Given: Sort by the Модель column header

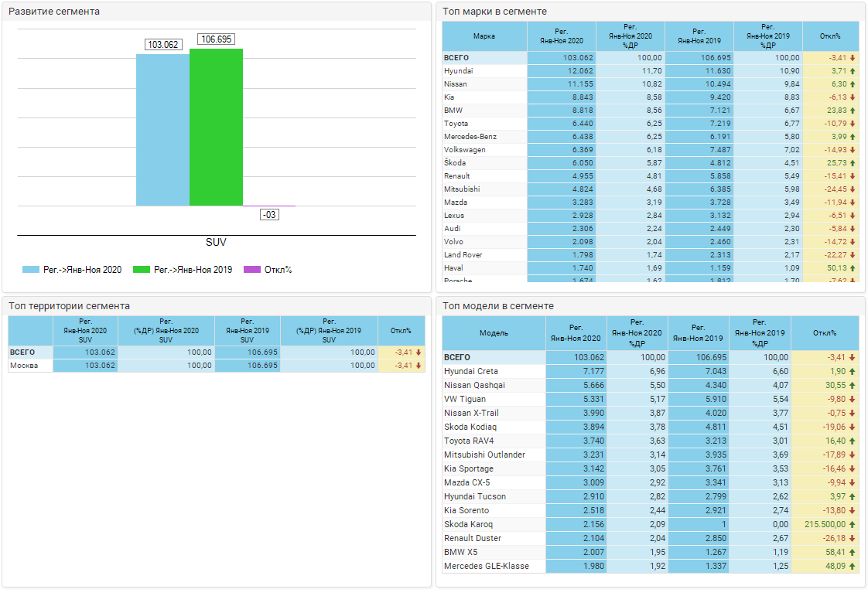Looking at the screenshot, I should click(494, 332).
